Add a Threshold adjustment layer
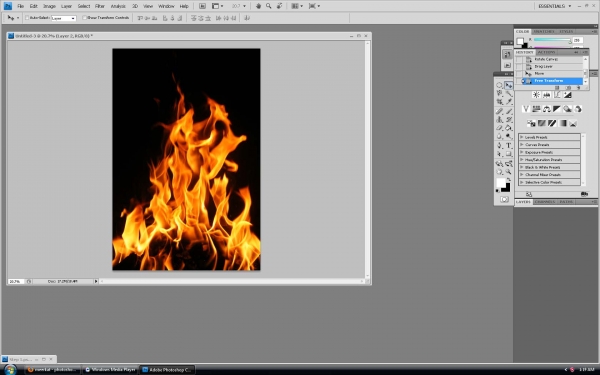The height and width of the screenshot is (375, 600). point(552,123)
